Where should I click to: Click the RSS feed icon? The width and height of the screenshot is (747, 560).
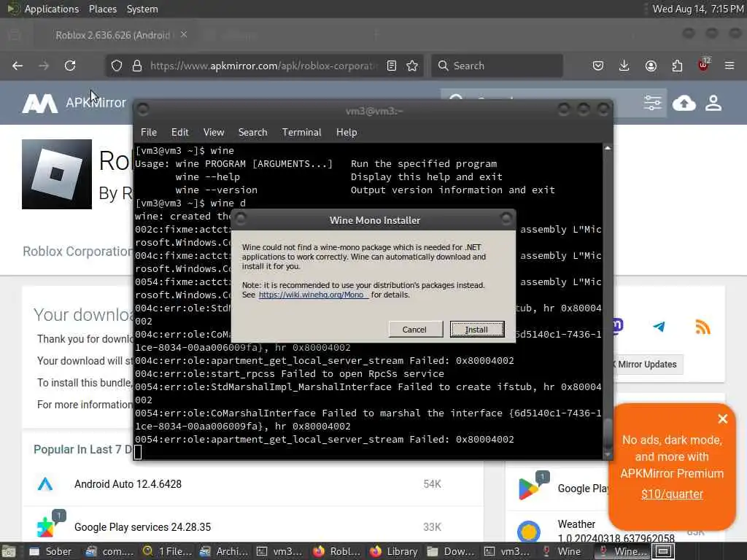(x=703, y=327)
